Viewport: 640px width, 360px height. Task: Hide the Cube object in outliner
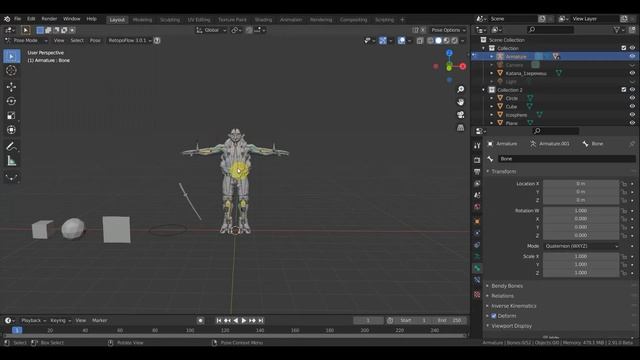[x=632, y=107]
